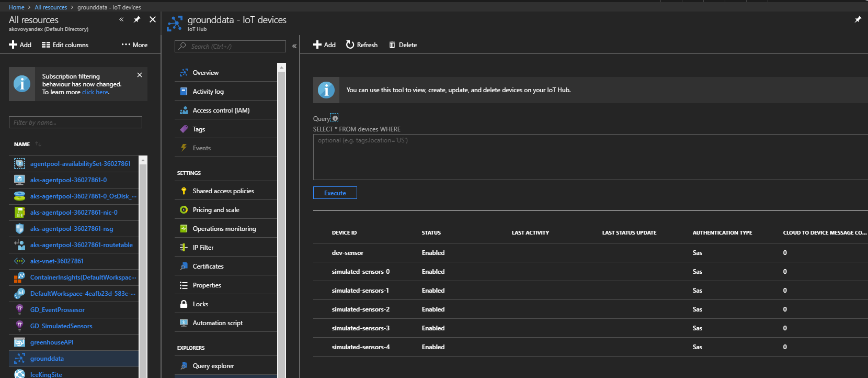
Task: Open Shared access policies
Action: [226, 191]
